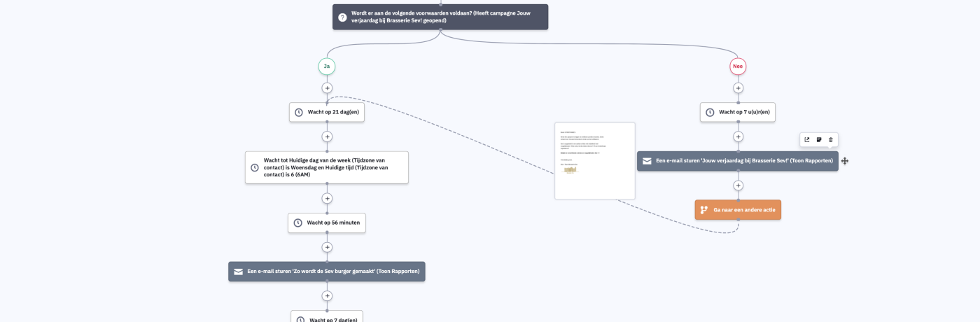Open the note icon above the birthday email

tap(819, 140)
